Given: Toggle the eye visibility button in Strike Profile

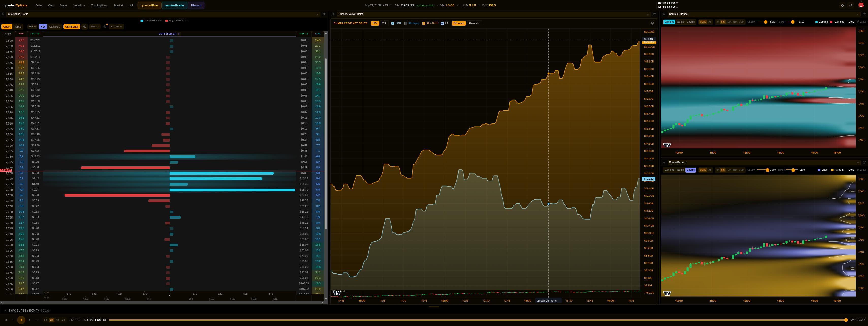Looking at the screenshot, I should [85, 27].
